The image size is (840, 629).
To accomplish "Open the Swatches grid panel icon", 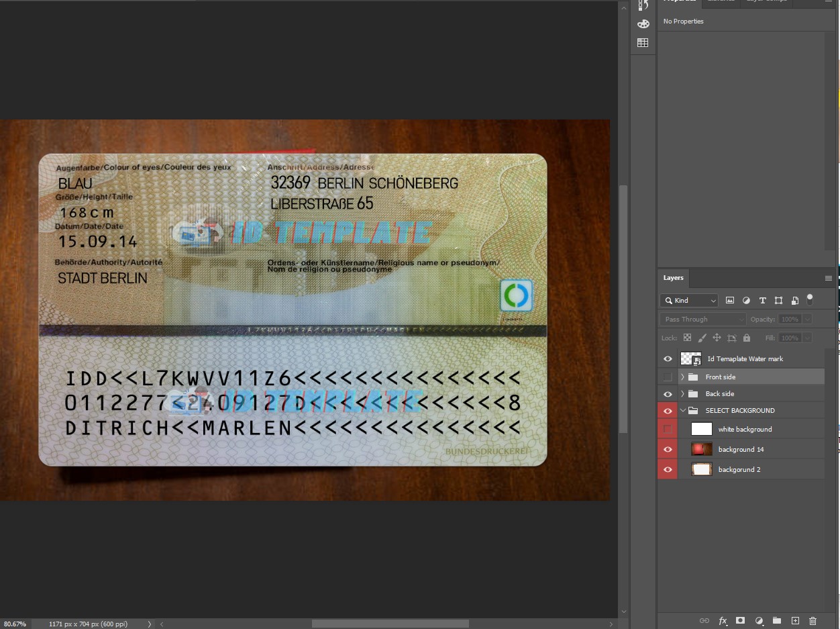I will click(643, 43).
